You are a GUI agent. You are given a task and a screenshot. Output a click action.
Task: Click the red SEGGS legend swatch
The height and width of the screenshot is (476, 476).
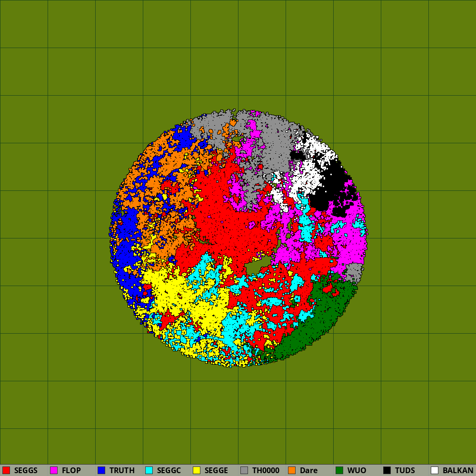pos(6,470)
